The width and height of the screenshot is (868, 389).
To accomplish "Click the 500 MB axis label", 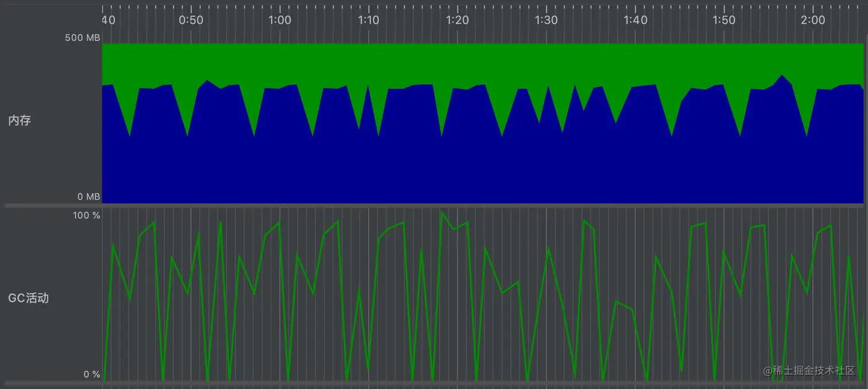I will pyautogui.click(x=83, y=38).
